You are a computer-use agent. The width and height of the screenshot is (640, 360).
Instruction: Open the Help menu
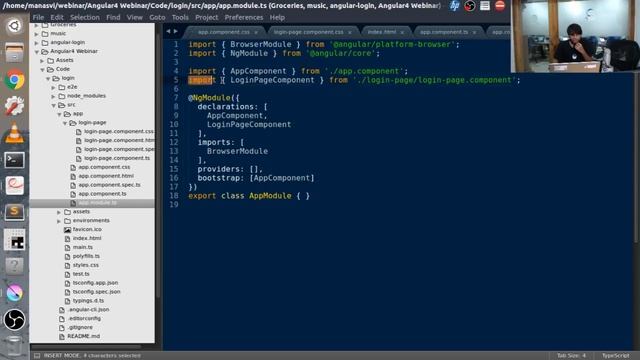click(277, 18)
